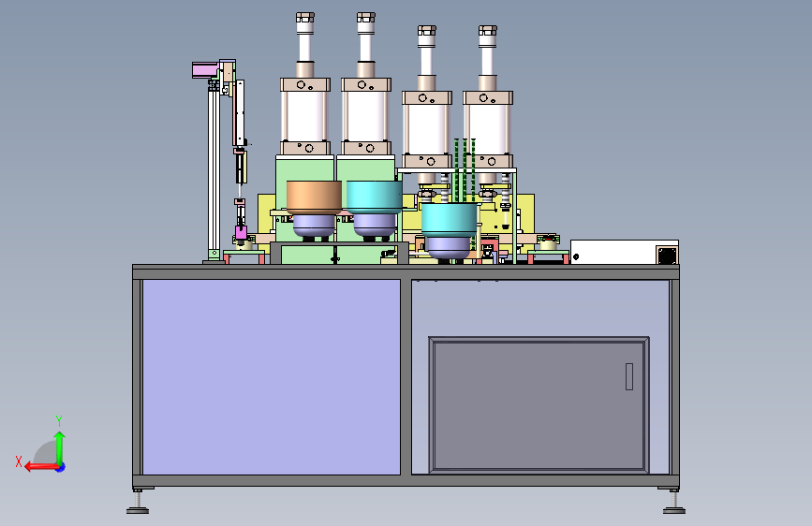Select the magenta nozzle on the dispensing head
This screenshot has width=812, height=526.
(241, 233)
